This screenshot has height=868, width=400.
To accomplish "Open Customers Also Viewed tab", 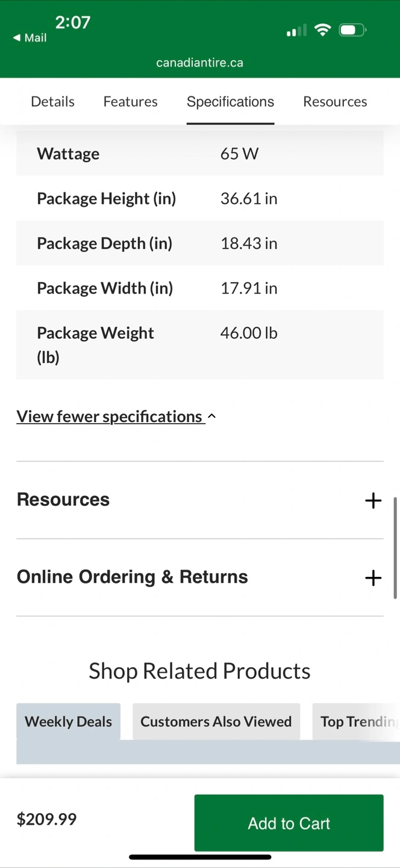I will coord(216,722).
